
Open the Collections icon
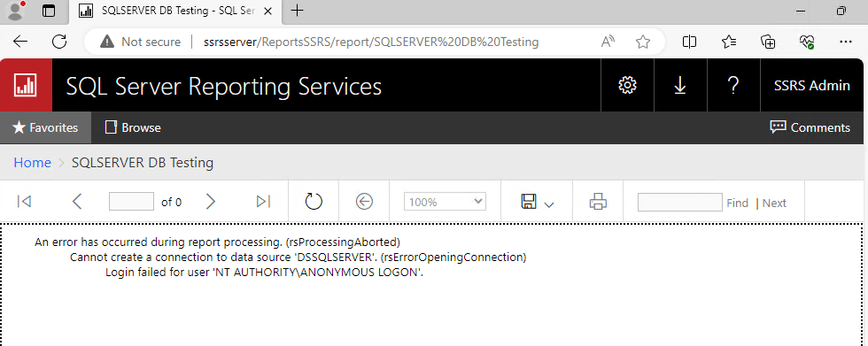768,42
